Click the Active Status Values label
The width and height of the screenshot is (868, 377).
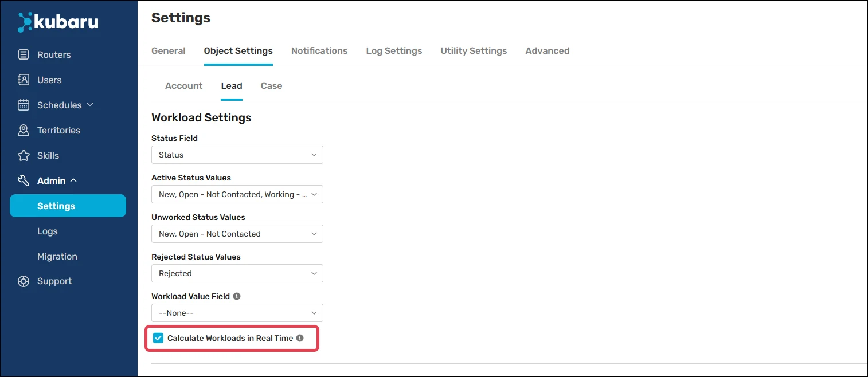[191, 178]
